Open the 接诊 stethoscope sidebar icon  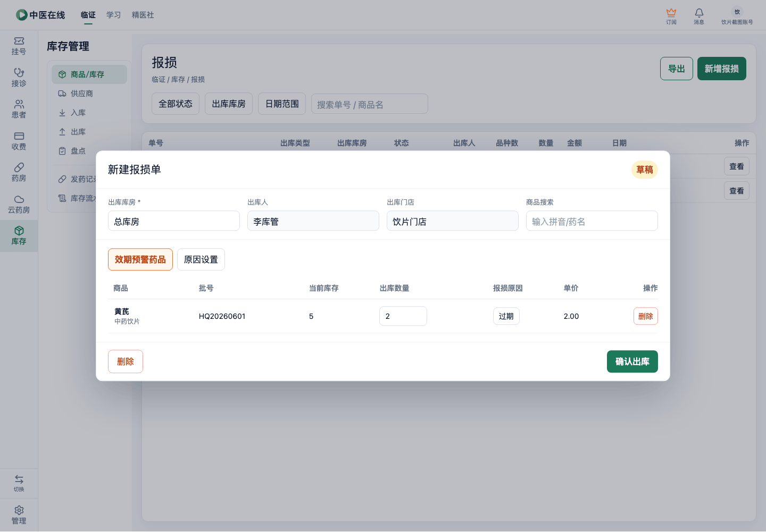click(x=19, y=78)
